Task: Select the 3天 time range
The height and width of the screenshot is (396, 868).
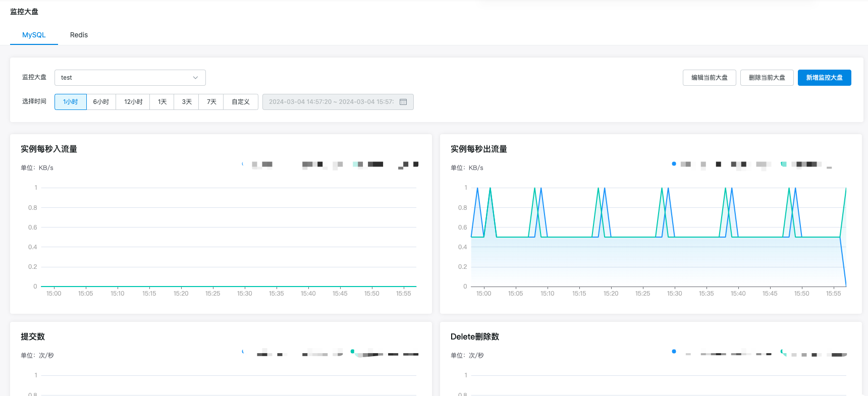Action: [187, 102]
